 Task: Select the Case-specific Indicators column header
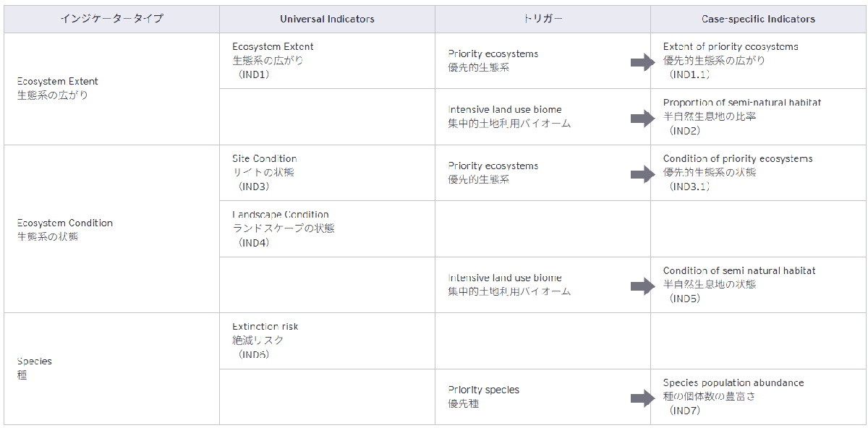pos(758,19)
